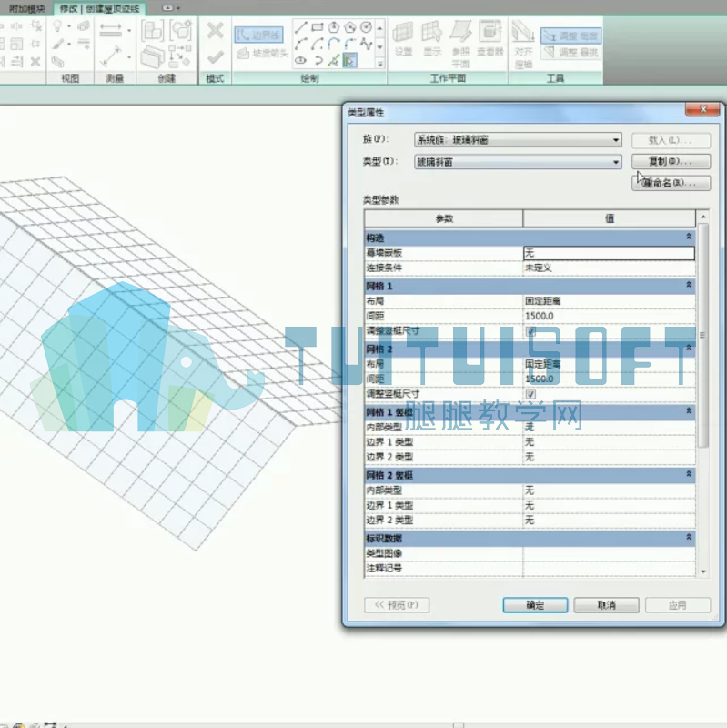Select 调整高度 adjust height option
Image resolution: width=727 pixels, height=728 pixels.
[x=571, y=35]
